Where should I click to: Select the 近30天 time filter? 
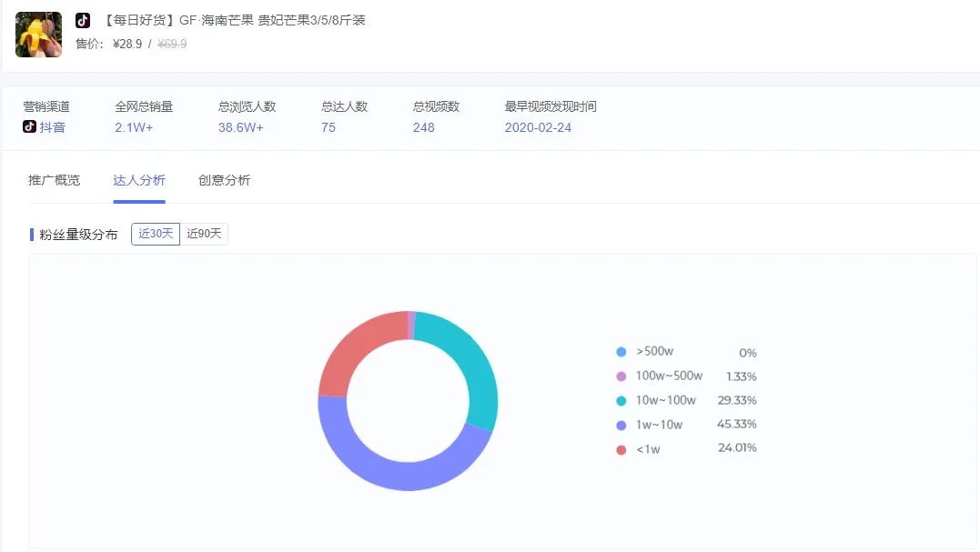tap(155, 233)
